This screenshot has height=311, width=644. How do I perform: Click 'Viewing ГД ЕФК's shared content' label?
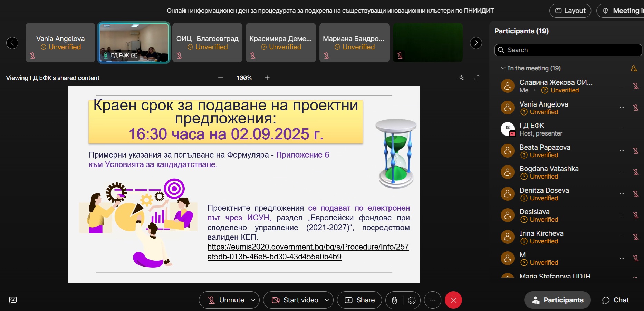pos(52,78)
